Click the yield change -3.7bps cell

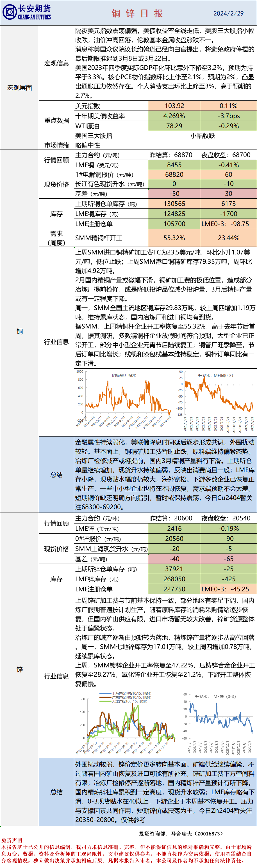pyautogui.click(x=228, y=116)
